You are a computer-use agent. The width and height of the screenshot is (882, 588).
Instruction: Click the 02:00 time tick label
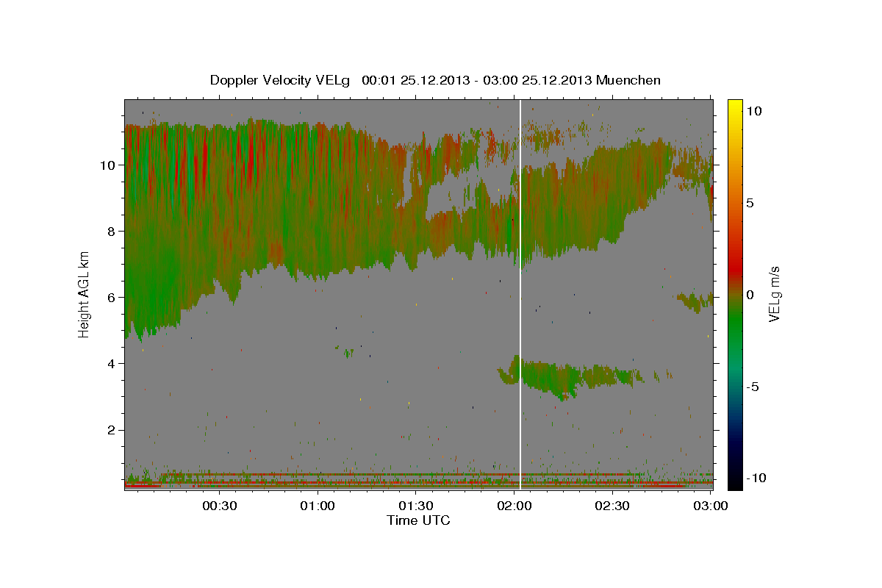tap(514, 506)
